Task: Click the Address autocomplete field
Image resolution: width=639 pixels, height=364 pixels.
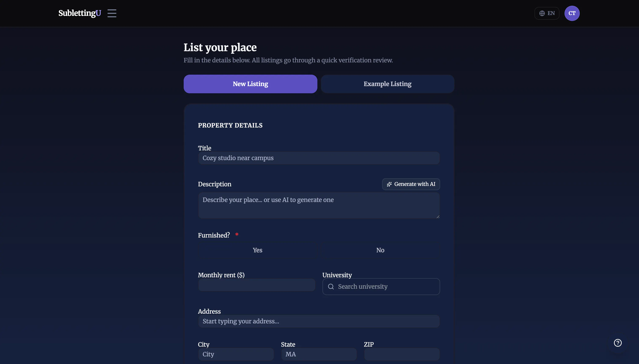Action: [319, 321]
